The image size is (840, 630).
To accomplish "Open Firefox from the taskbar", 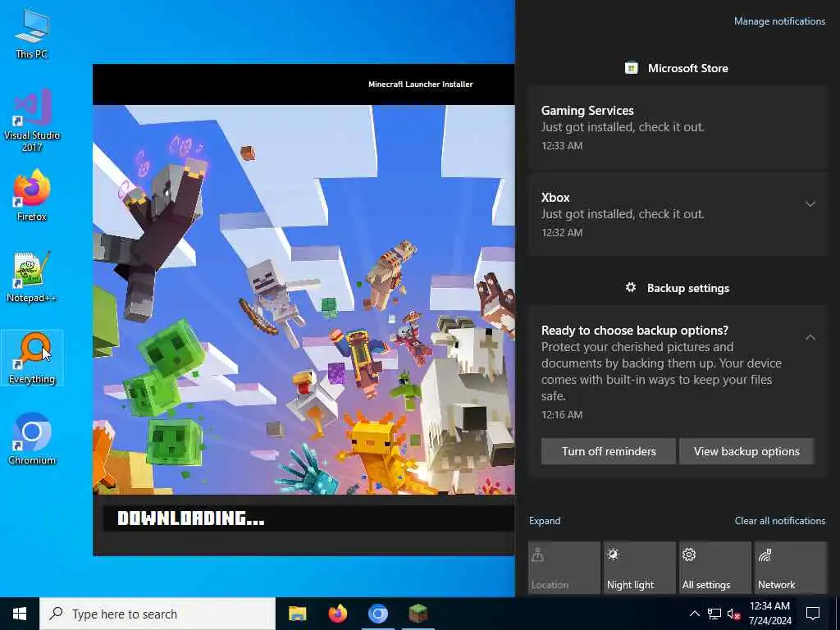I will [337, 614].
